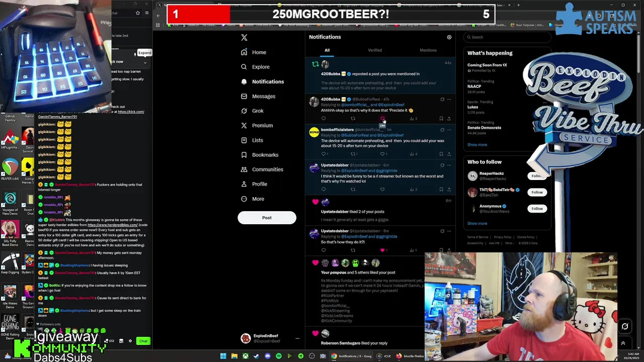Open Premium in the X sidebar

pos(257,125)
